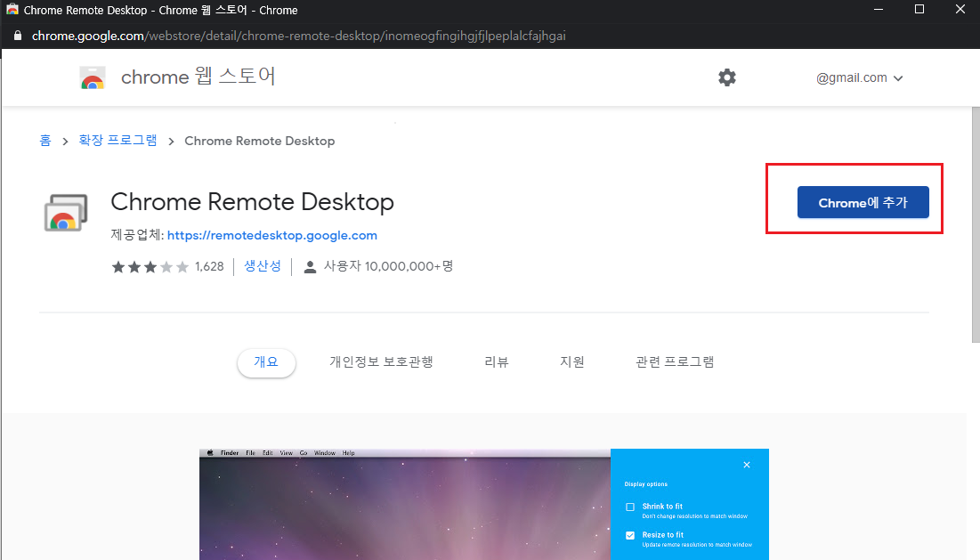Uncheck the Resize to fit checkbox
The height and width of the screenshot is (560, 980).
click(630, 536)
